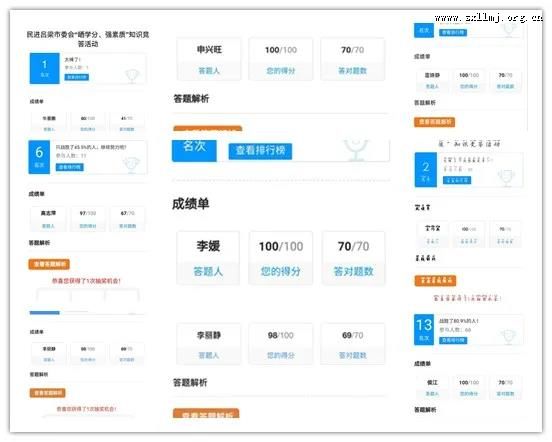Image resolution: width=552 pixels, height=442 pixels.
Task: Click the large trophy icon beside center 查看排行榜
Action: (356, 150)
